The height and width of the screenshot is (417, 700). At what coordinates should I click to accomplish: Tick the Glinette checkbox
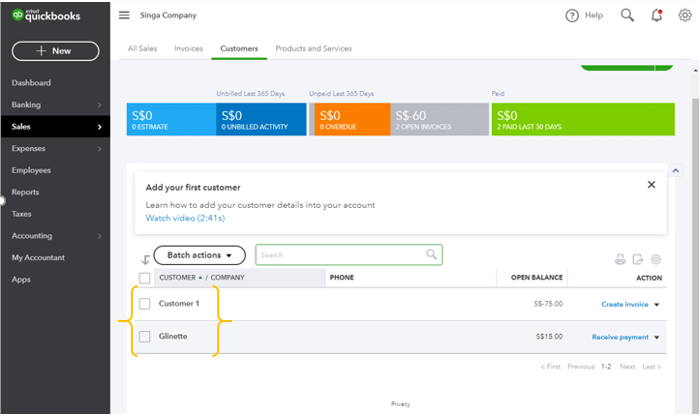pyautogui.click(x=145, y=336)
